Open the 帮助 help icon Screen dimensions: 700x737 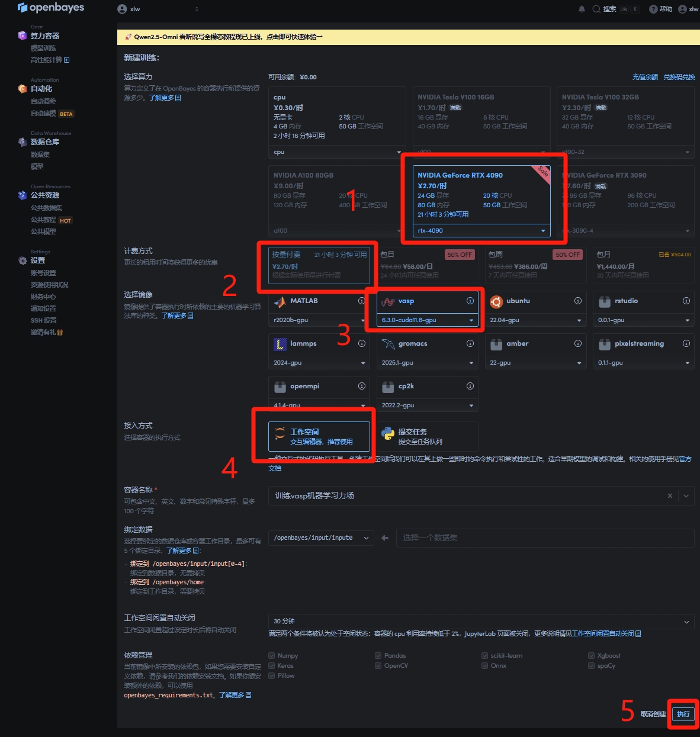(x=653, y=9)
